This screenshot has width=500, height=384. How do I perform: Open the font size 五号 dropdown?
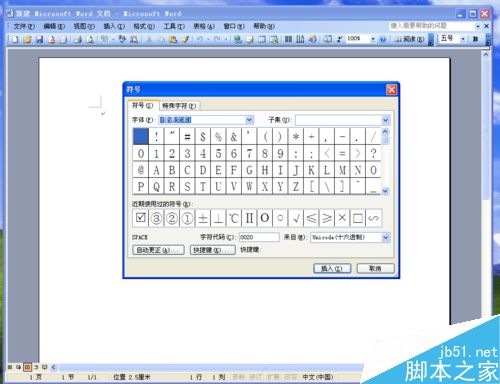(x=463, y=39)
